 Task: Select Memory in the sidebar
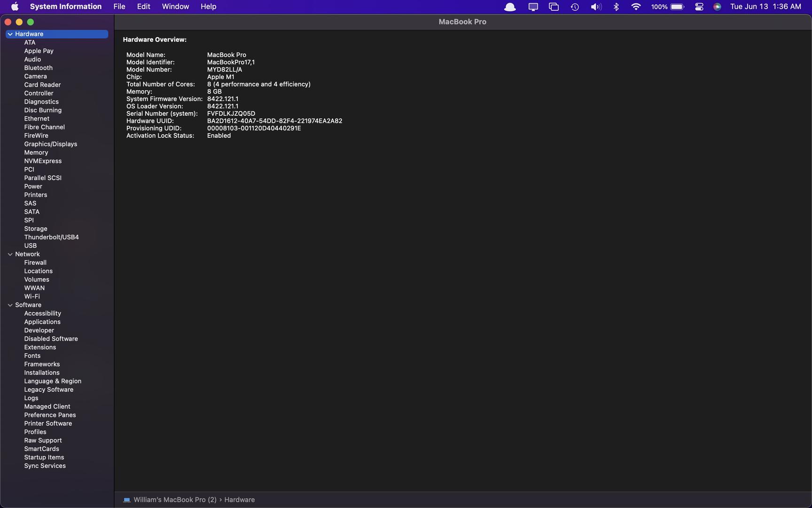point(36,152)
